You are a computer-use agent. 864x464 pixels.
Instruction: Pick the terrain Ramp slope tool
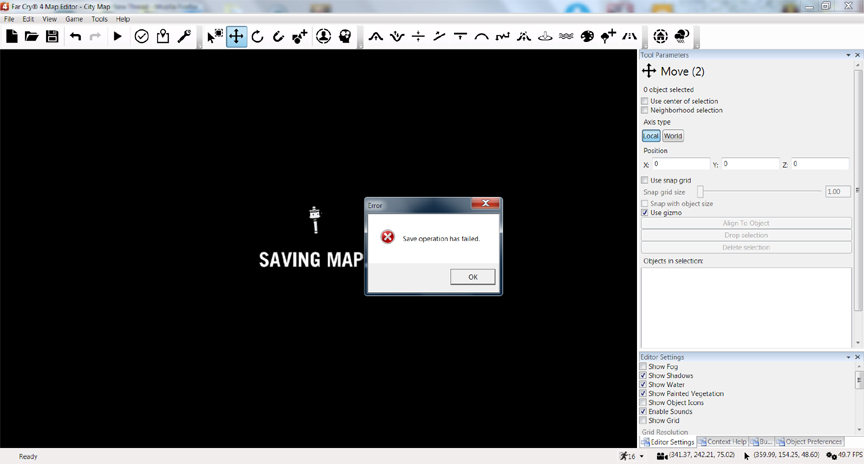pyautogui.click(x=439, y=36)
